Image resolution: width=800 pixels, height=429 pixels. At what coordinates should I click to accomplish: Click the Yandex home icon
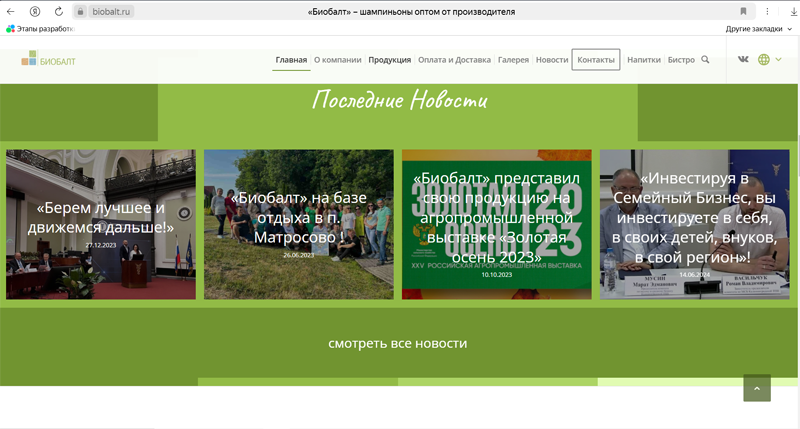35,11
